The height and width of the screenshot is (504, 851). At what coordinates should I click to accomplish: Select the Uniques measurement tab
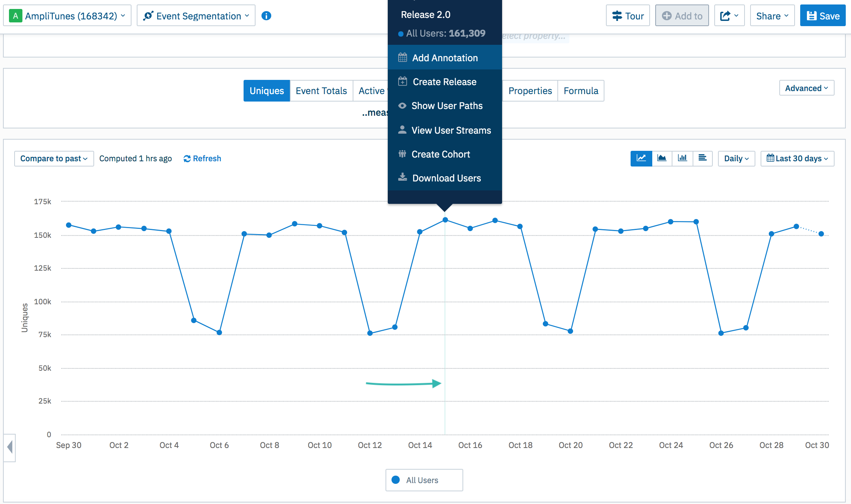point(266,91)
